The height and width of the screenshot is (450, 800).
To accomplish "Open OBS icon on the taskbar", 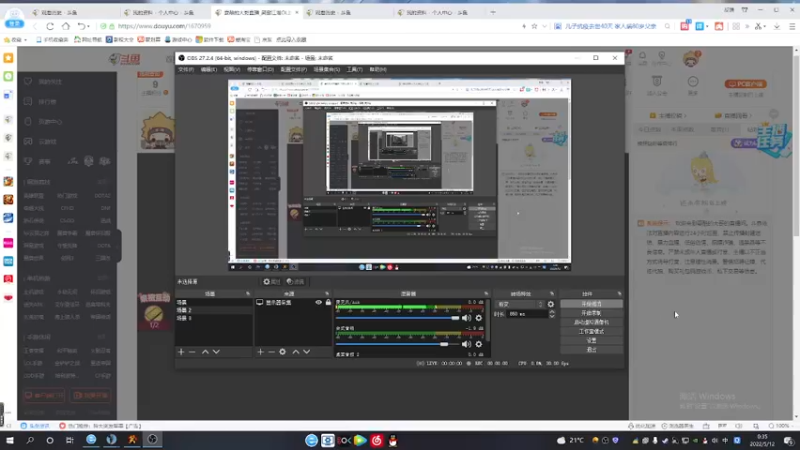I will (x=153, y=440).
